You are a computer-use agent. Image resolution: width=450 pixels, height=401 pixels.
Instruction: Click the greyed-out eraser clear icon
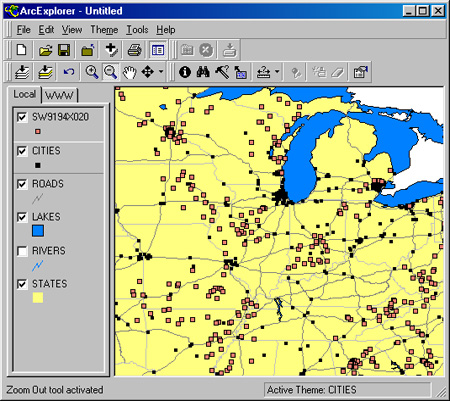(x=337, y=72)
